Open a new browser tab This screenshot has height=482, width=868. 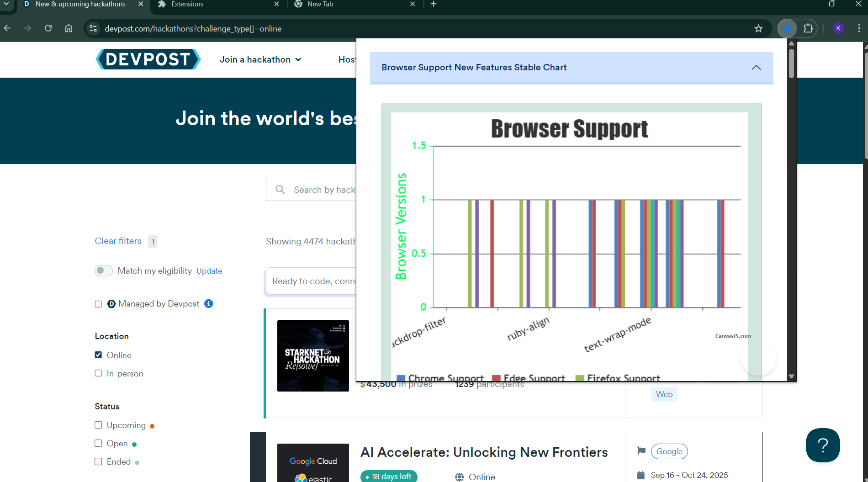click(434, 4)
